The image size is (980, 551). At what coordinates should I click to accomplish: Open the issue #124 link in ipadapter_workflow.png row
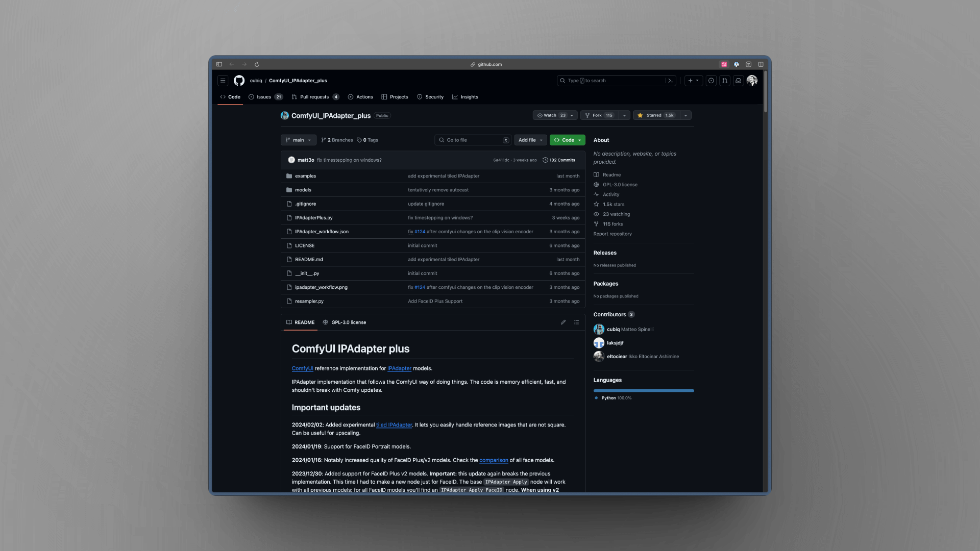(420, 288)
